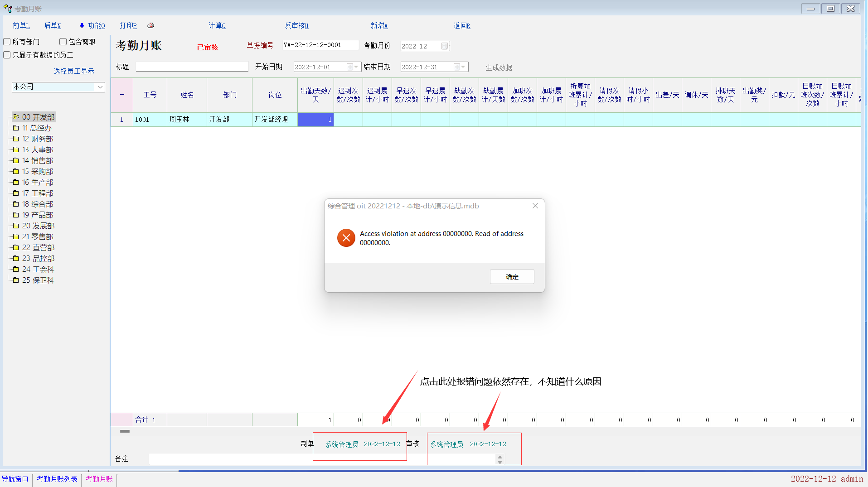Switch to the 导航窗口 tab
The width and height of the screenshot is (868, 487).
click(x=15, y=479)
